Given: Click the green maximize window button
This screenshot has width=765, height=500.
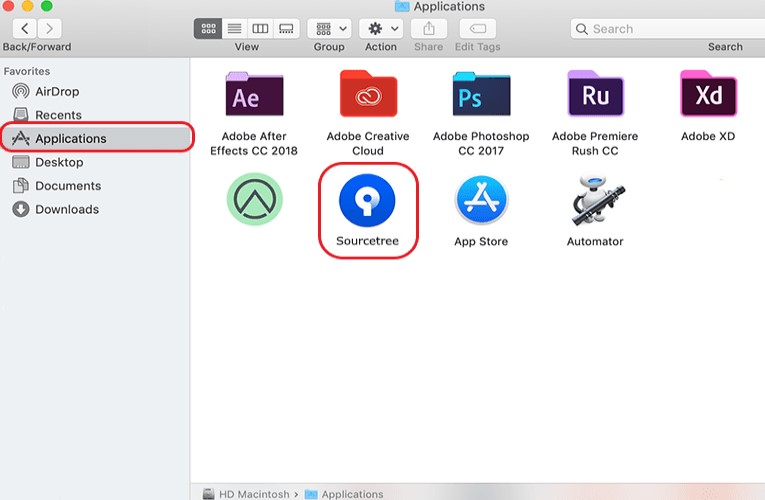Looking at the screenshot, I should pyautogui.click(x=46, y=5).
